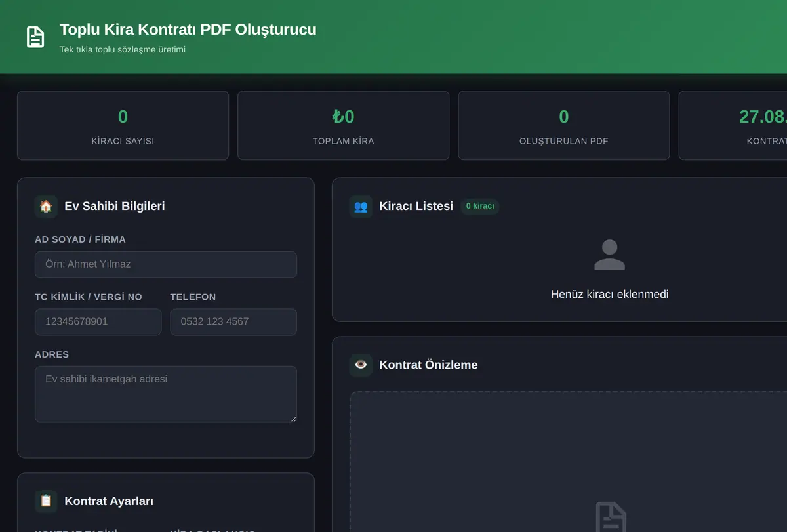The height and width of the screenshot is (532, 787).
Task: Click the subtitle "Tek tıkla toplu sözleşme üretimi"
Action: point(123,49)
